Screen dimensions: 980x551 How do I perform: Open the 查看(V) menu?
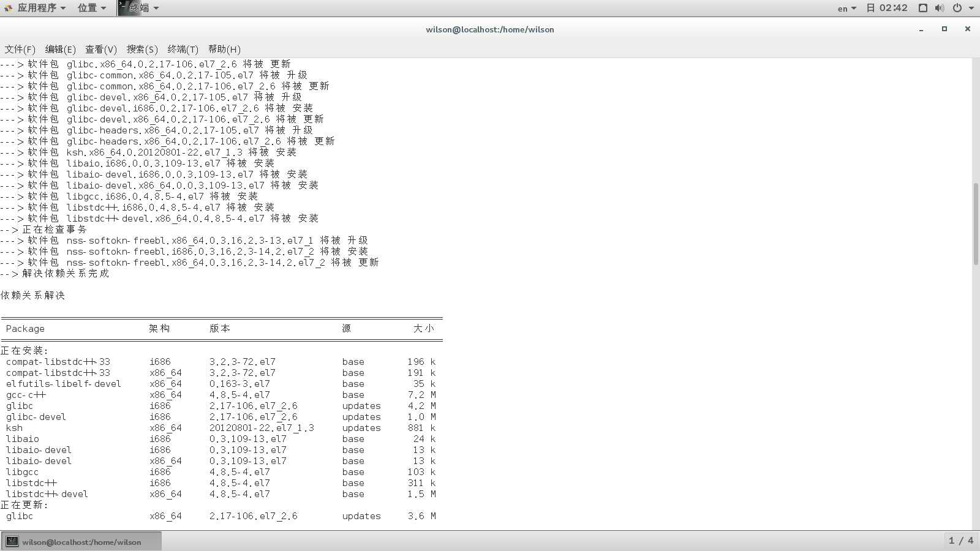click(x=101, y=49)
